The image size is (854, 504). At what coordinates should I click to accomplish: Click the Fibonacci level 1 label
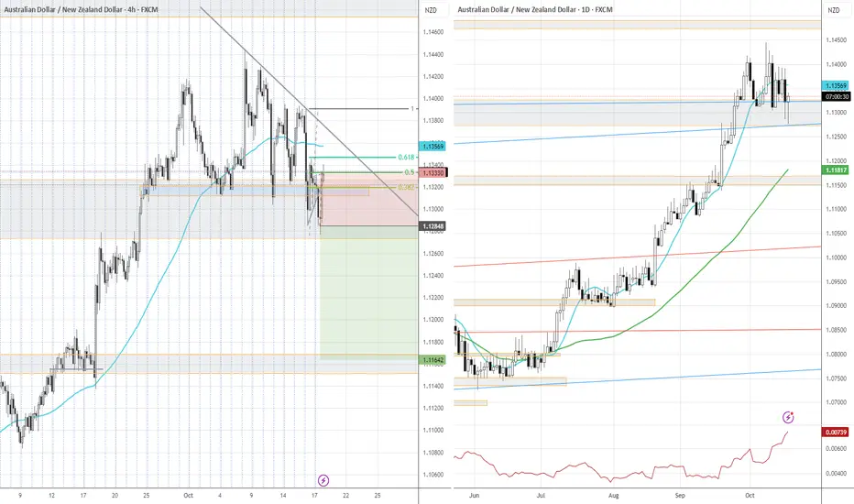pyautogui.click(x=413, y=109)
